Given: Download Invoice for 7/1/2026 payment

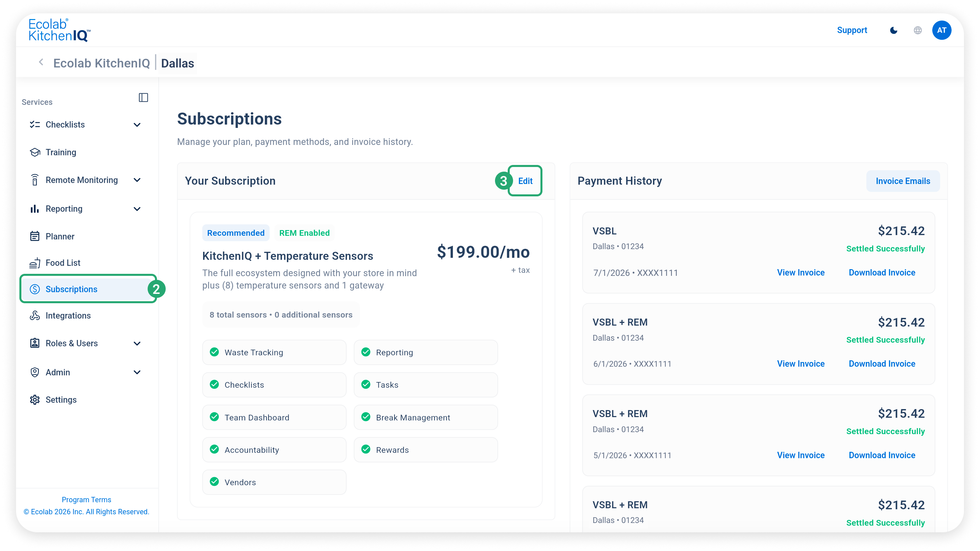Looking at the screenshot, I should pyautogui.click(x=882, y=272).
